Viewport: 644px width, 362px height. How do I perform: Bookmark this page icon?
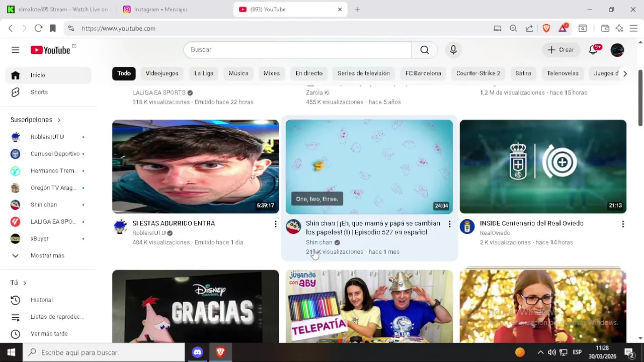[53, 28]
